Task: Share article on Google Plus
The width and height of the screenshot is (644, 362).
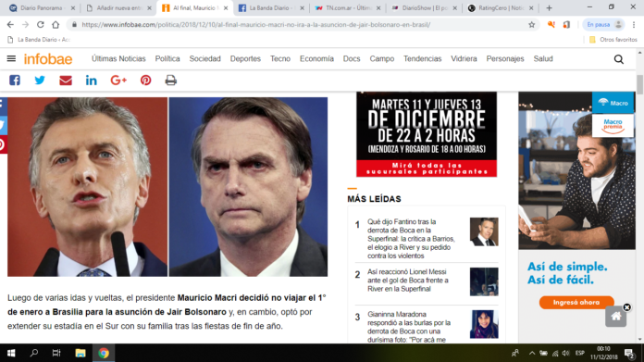Action: [x=118, y=81]
